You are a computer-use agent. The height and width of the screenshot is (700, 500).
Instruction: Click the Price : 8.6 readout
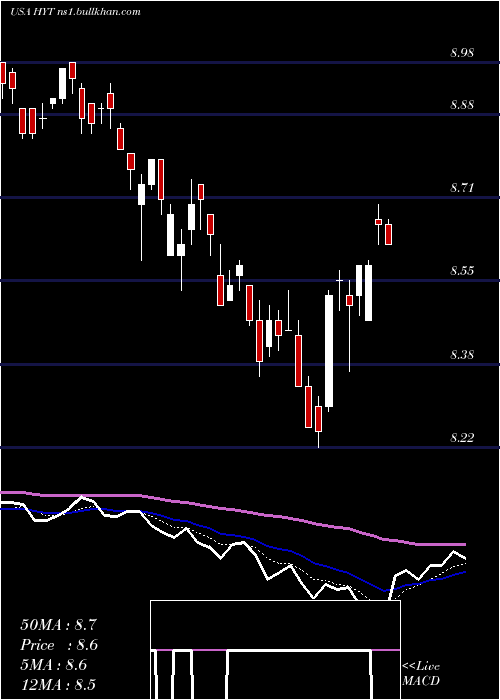(58, 645)
